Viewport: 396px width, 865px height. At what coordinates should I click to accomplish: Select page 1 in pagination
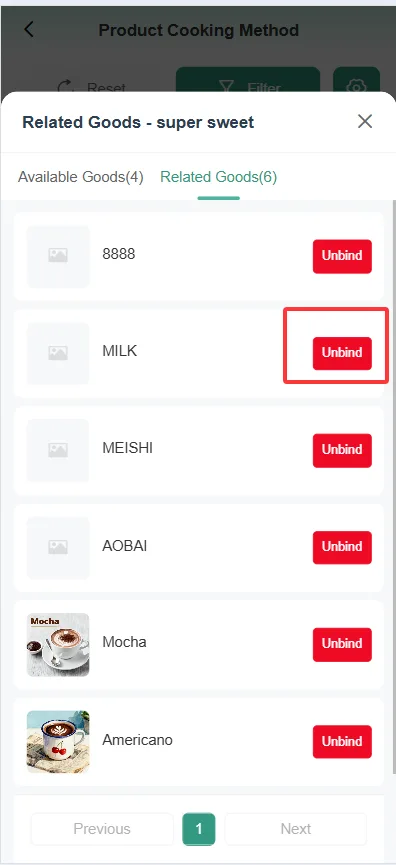click(199, 829)
